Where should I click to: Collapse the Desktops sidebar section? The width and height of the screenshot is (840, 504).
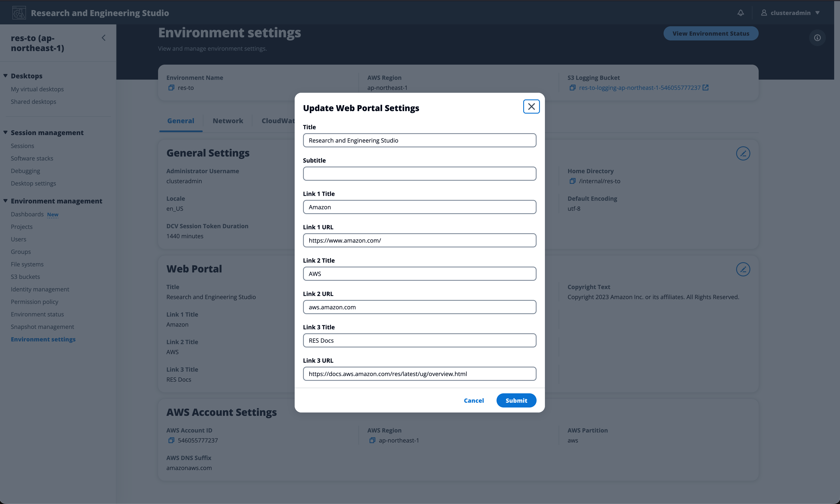click(5, 75)
